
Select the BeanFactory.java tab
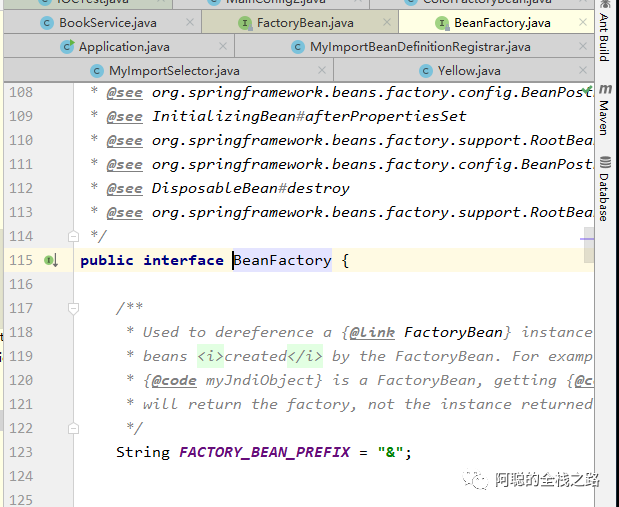496,23
